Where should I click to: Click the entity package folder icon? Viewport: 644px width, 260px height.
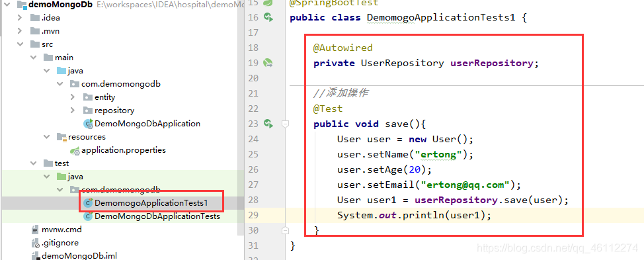(x=88, y=97)
